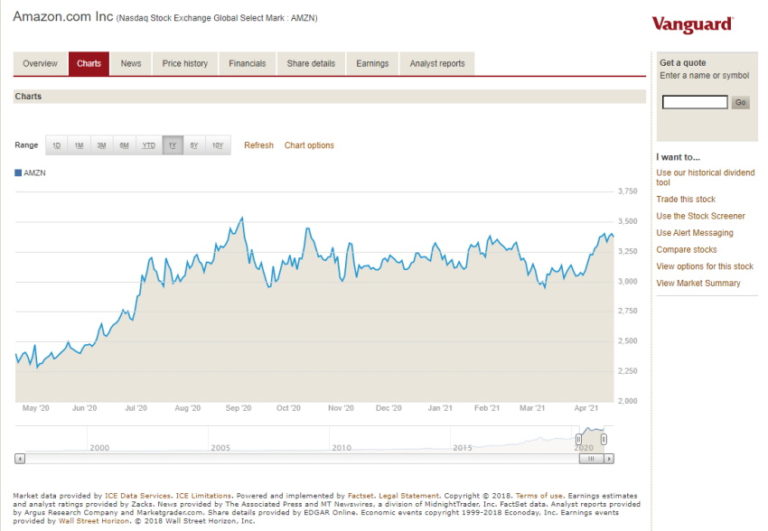Open the Wall Street Horizon footer link
Screen dimensions: 768x531
tap(94, 521)
